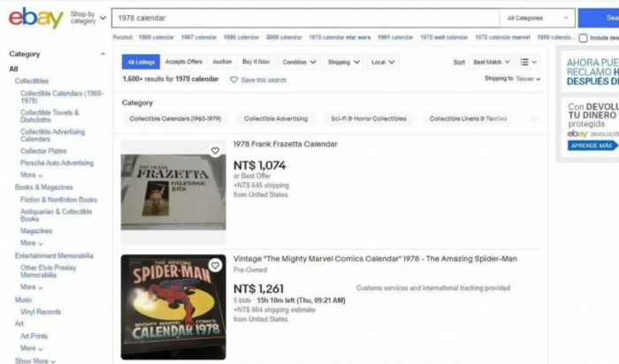Open Books & Magazines sidebar category
This screenshot has height=364, width=619.
click(x=44, y=187)
